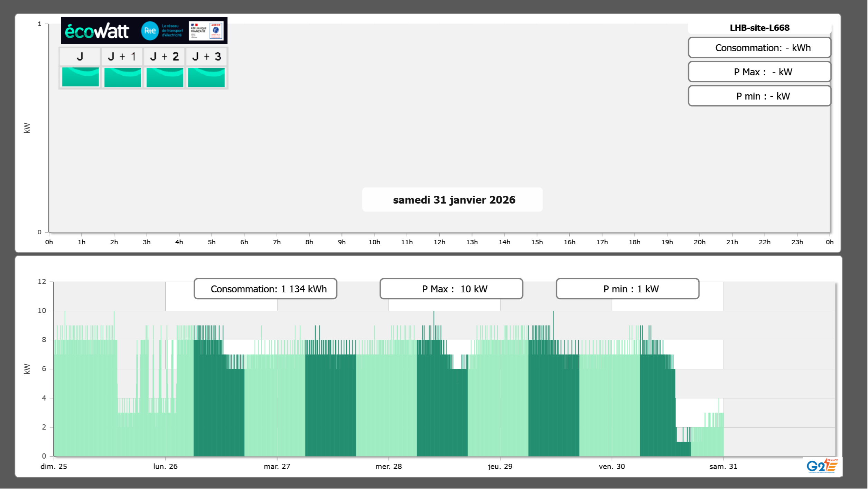Click the P Max 10 kW box
Screen dimensions: 868x489
tap(451, 289)
